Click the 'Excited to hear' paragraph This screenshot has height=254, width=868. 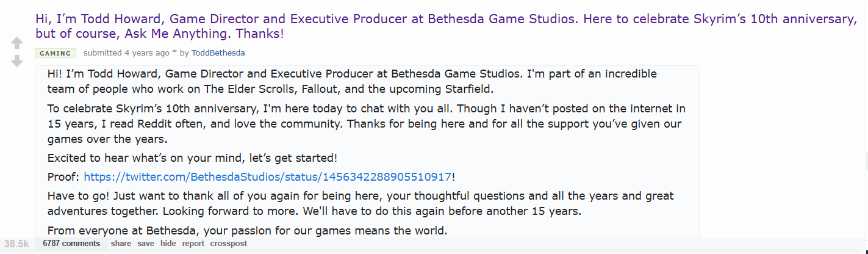point(192,158)
